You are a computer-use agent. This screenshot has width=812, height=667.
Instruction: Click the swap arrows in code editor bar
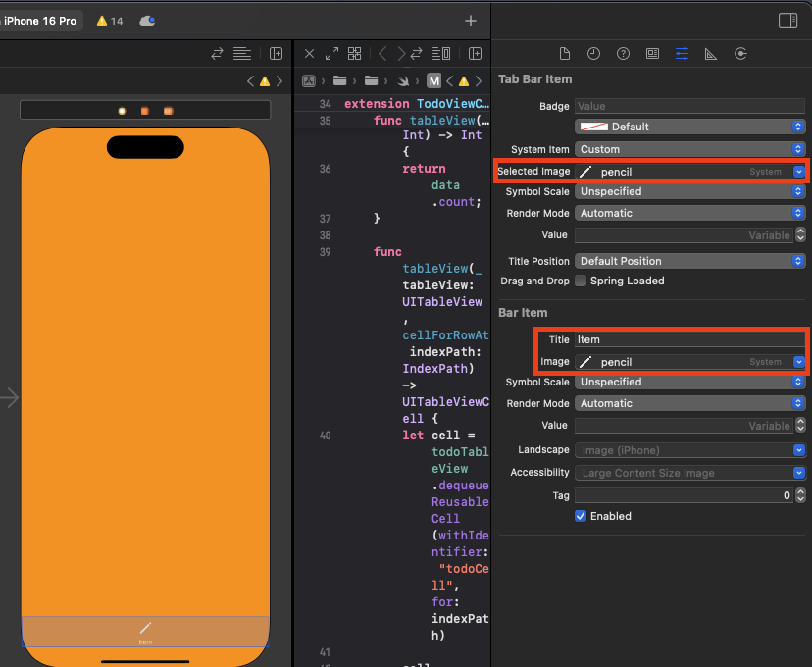point(417,53)
